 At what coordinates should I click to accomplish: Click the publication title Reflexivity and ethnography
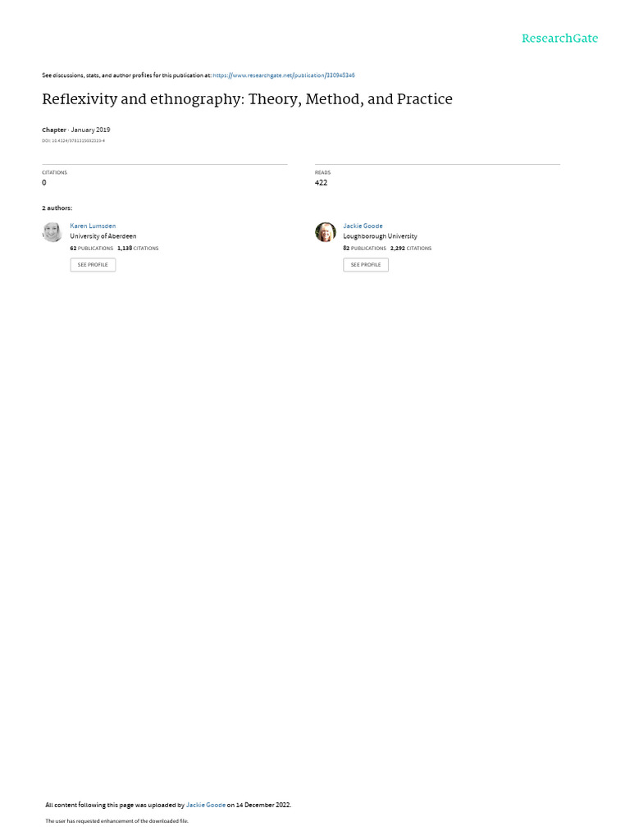click(247, 99)
